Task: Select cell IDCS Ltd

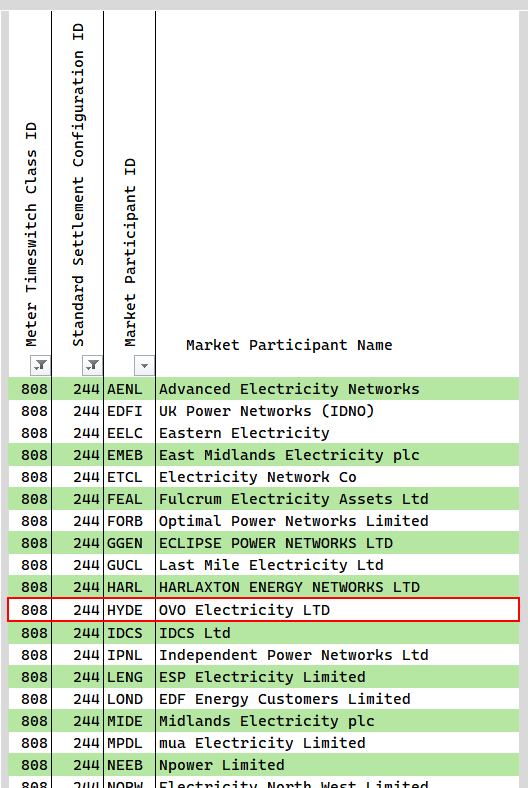Action: click(337, 633)
